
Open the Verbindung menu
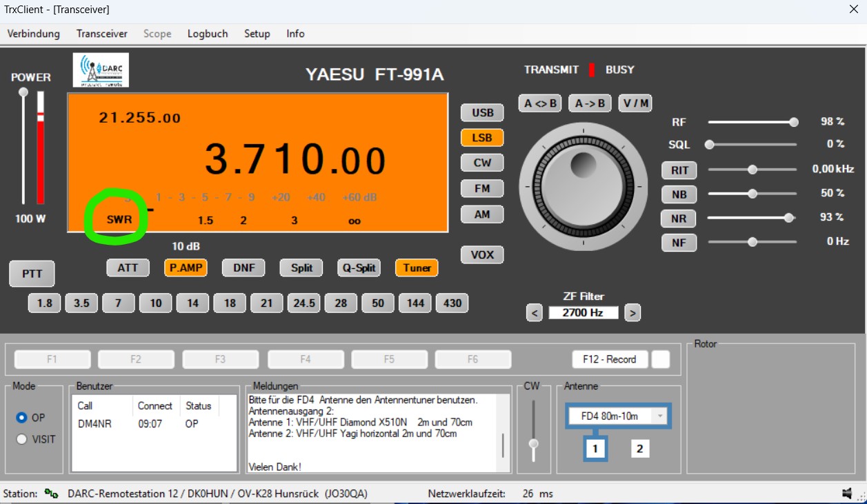click(x=34, y=34)
